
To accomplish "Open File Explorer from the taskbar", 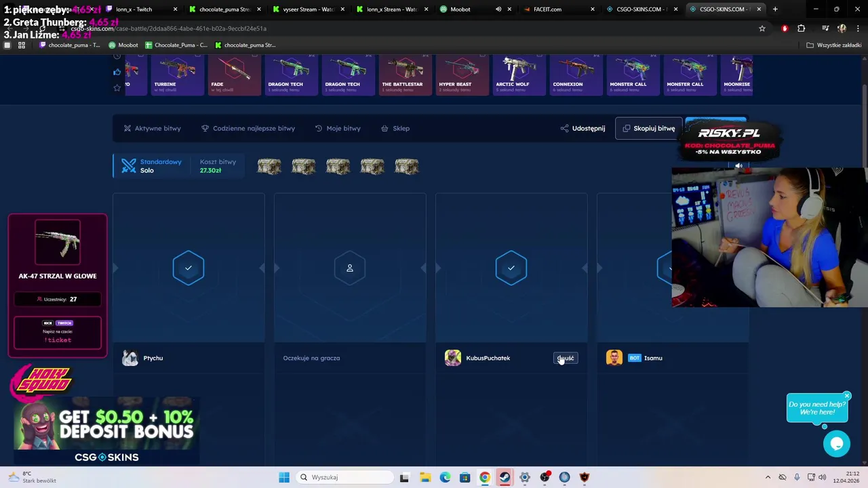I will tap(425, 477).
